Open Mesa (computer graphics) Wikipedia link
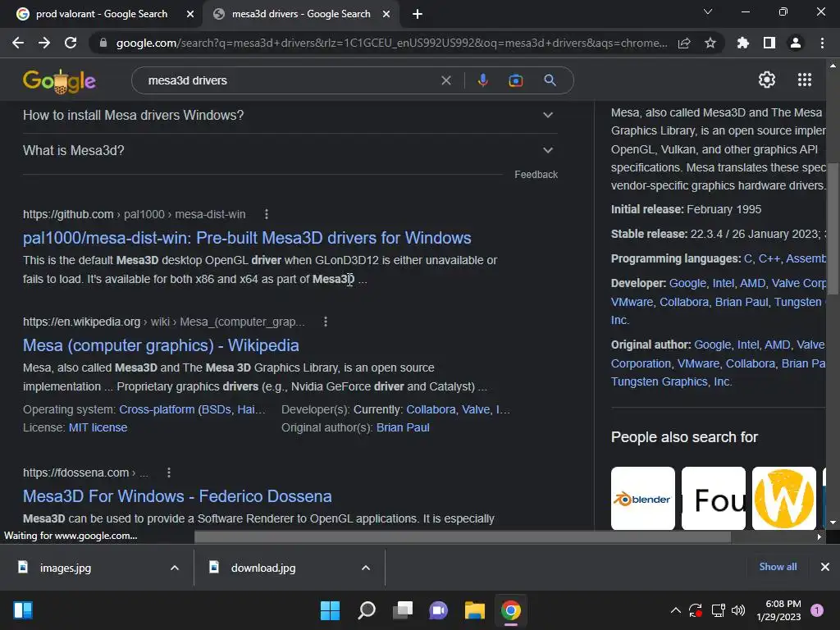Viewport: 840px width, 630px height. pos(161,345)
